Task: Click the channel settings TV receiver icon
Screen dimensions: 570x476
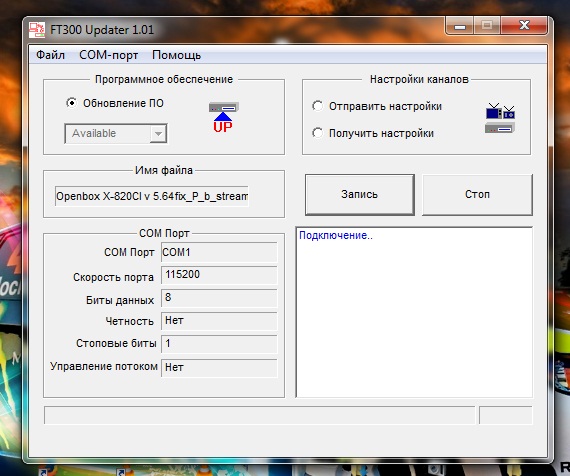Action: tap(500, 118)
